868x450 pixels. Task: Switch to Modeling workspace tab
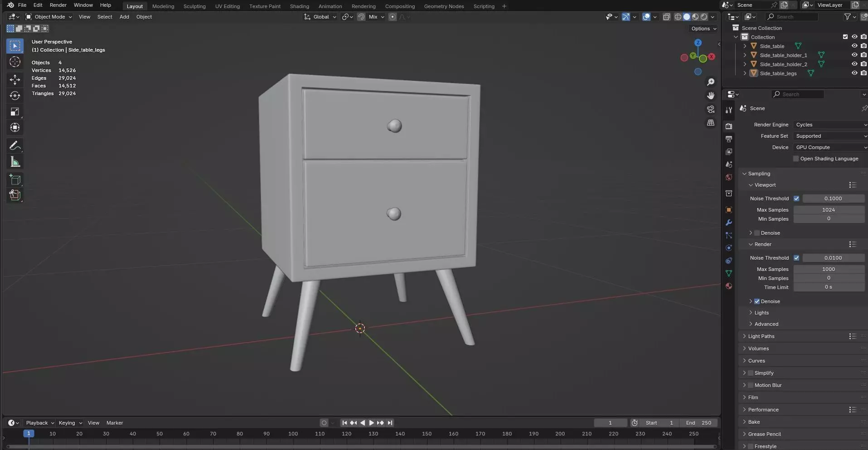[x=163, y=6]
